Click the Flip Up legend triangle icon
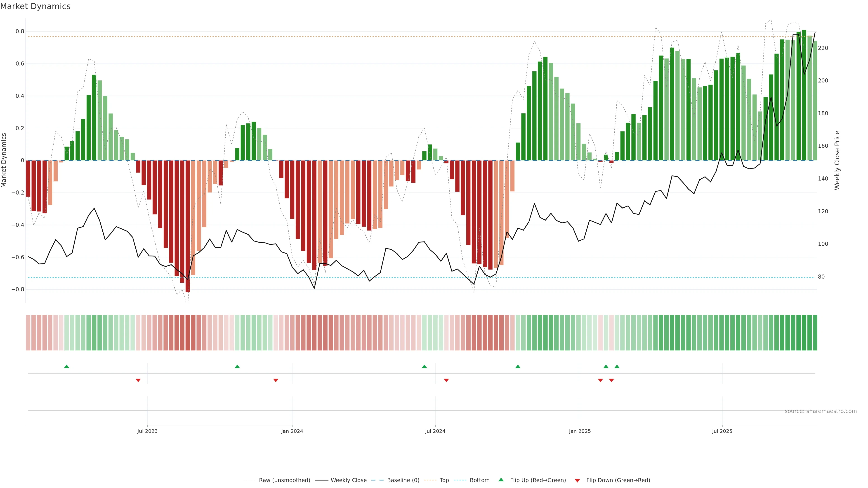 coord(501,480)
